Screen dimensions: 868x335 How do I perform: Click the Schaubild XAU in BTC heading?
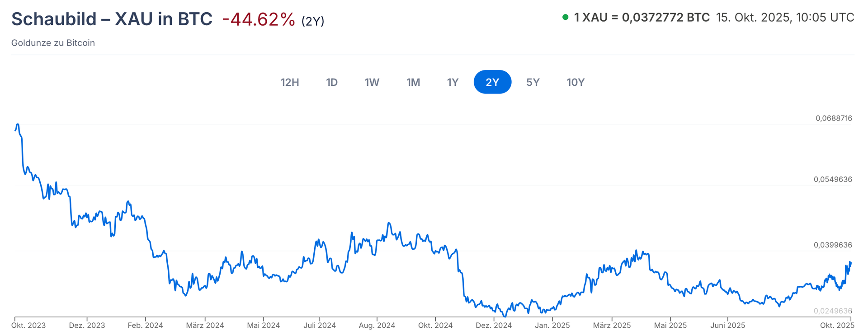coord(112,19)
